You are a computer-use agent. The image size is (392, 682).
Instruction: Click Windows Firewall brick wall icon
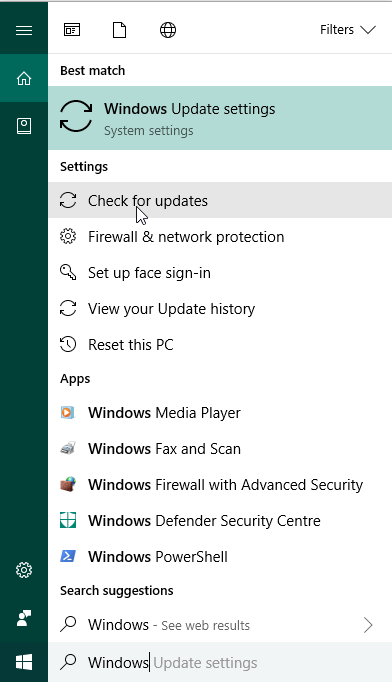tap(67, 484)
